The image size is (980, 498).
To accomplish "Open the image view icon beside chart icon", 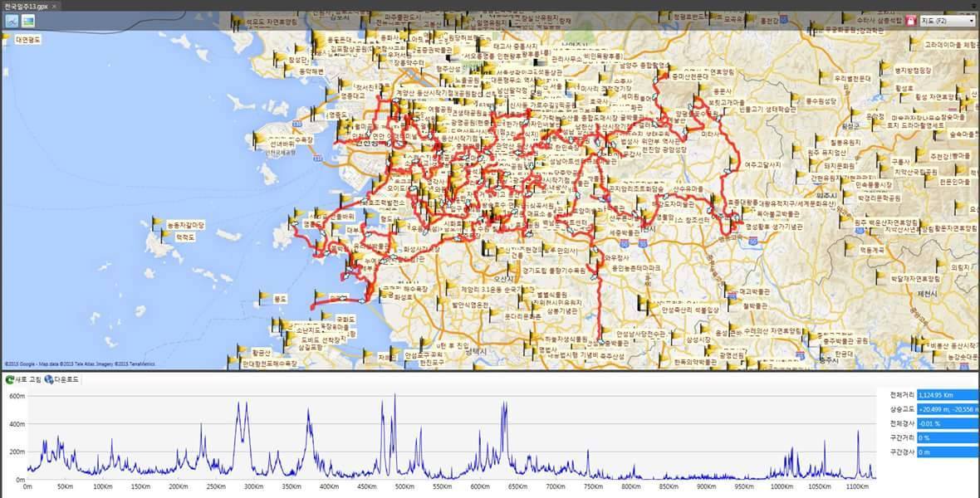I will point(27,21).
